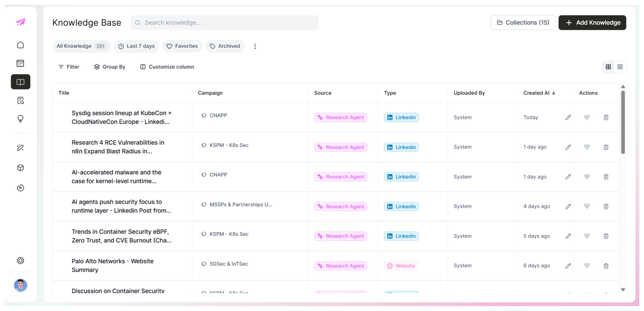Screen dimensions: 644x311
Task: Click the lightbulb ideas sidebar icon
Action: [20, 118]
